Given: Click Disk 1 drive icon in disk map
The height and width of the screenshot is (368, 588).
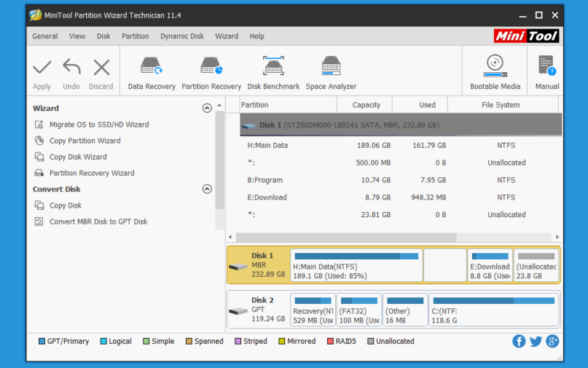Looking at the screenshot, I should tap(238, 267).
